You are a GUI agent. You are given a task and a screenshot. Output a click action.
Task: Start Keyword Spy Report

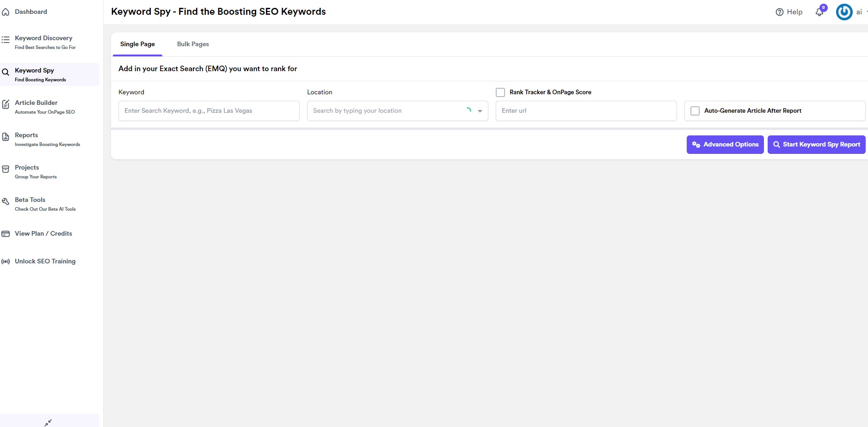[x=817, y=145]
